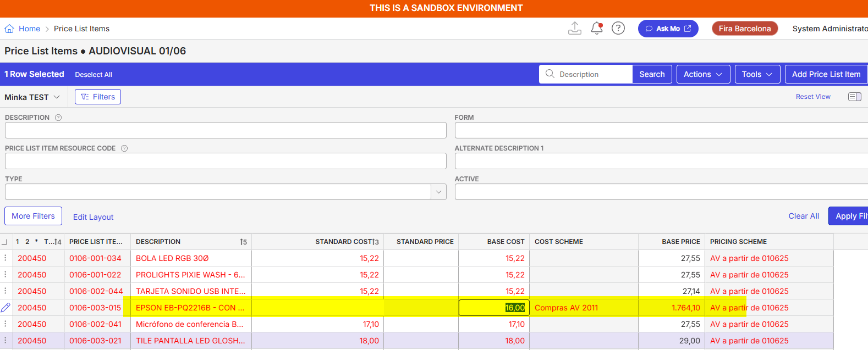
Task: Click the Clear All link
Action: point(804,216)
